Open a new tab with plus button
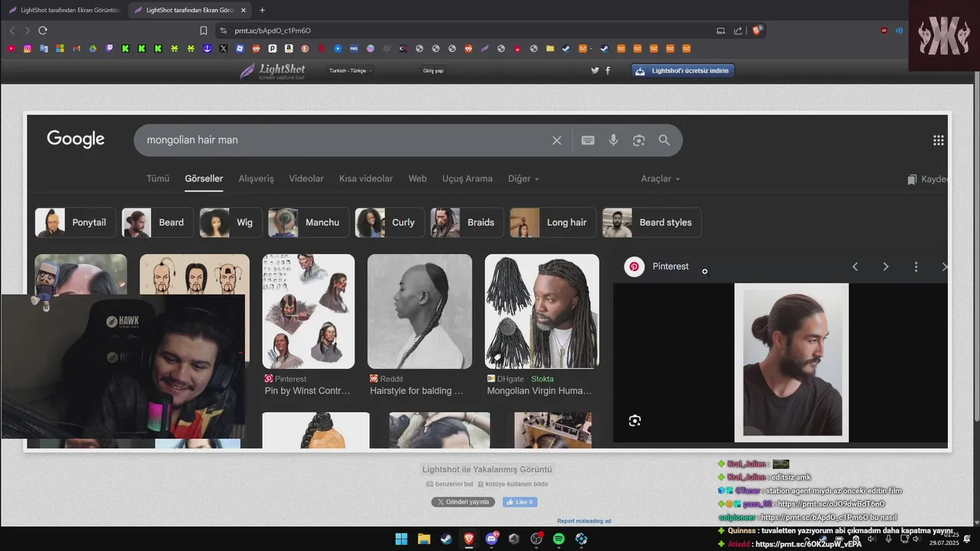The height and width of the screenshot is (551, 980). 263,10
